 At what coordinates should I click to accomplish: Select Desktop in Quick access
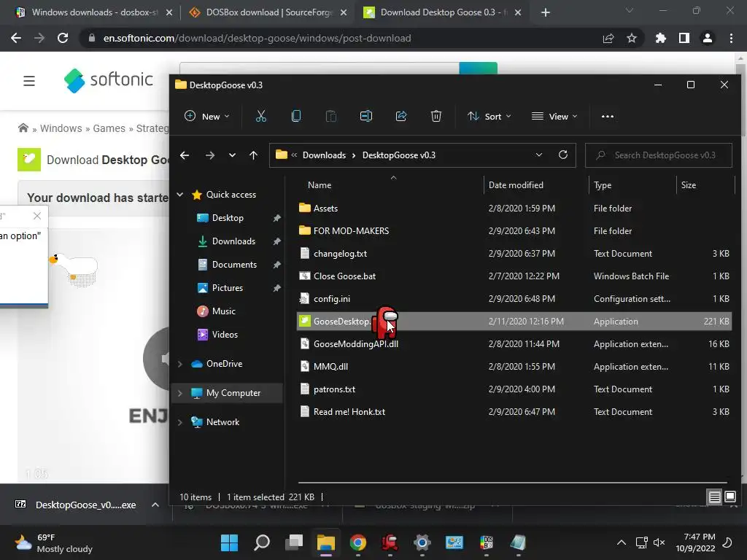(228, 217)
